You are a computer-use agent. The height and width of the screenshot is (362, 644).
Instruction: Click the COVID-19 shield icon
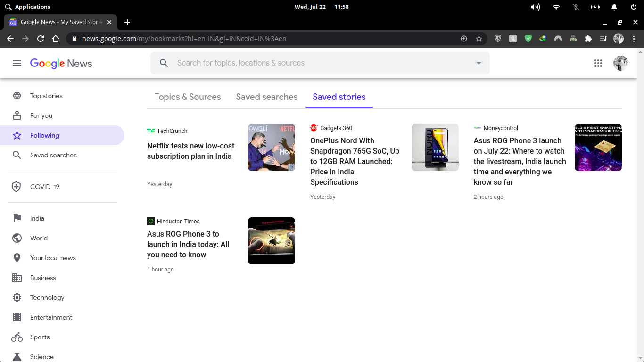click(17, 187)
